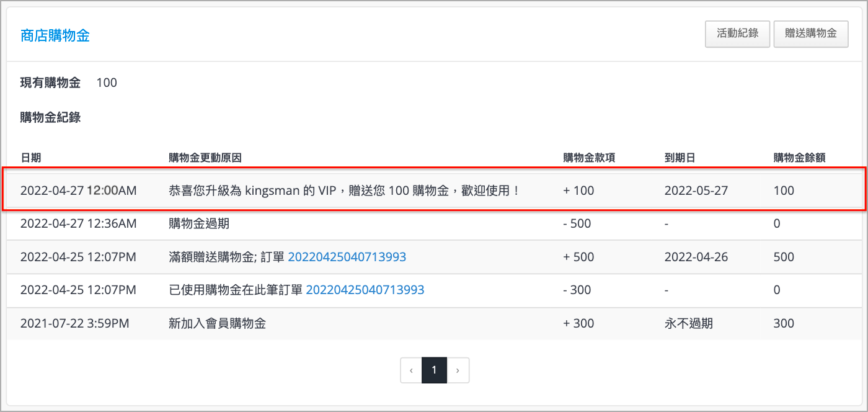
Task: Click the 現有購物金 balance value 100
Action: [x=107, y=83]
